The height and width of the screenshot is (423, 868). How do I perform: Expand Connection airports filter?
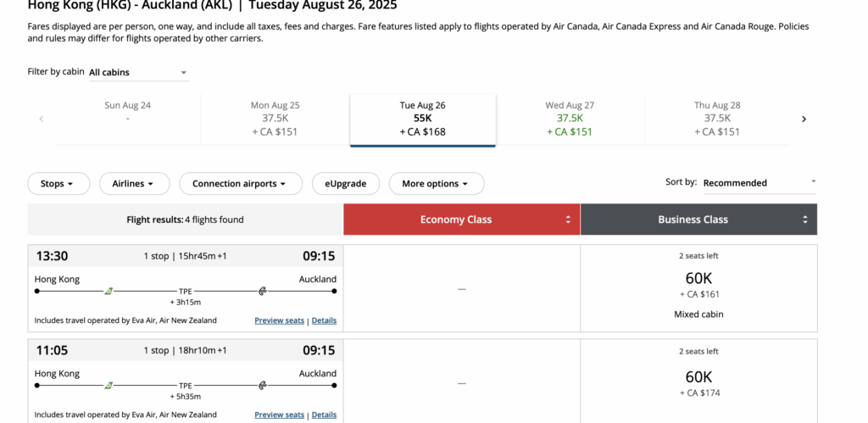241,184
